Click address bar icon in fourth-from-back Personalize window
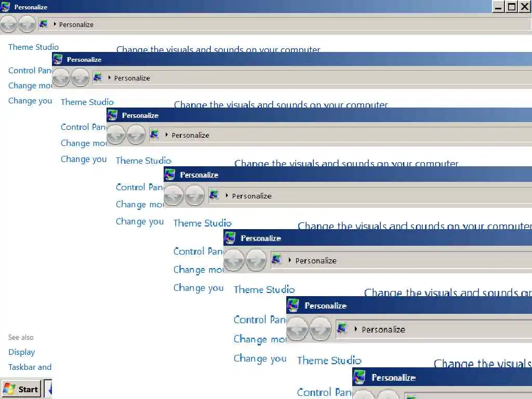The width and height of the screenshot is (532, 399). coord(214,195)
